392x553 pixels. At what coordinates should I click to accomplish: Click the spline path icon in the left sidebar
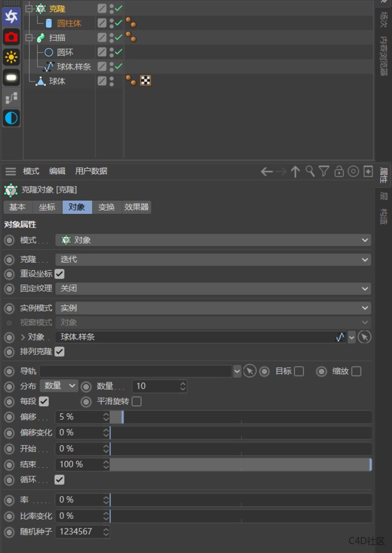11,98
